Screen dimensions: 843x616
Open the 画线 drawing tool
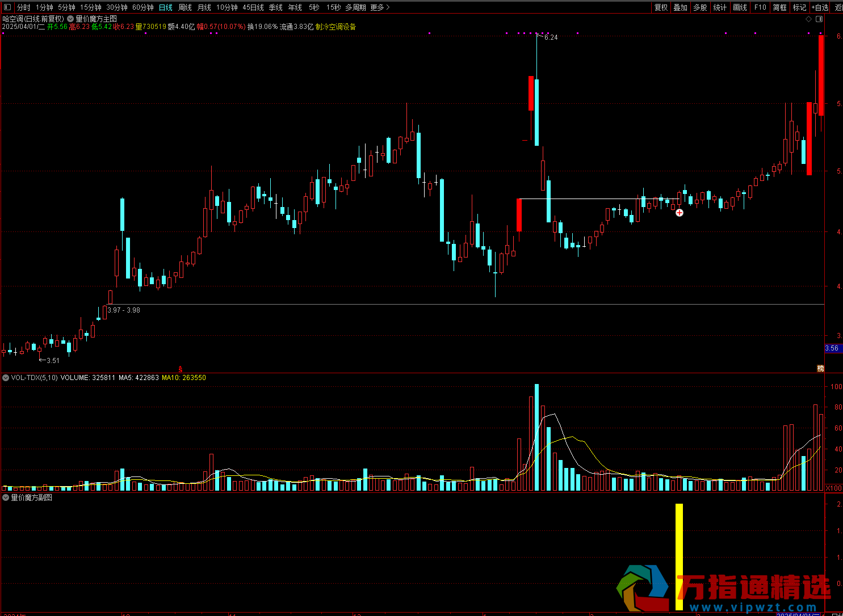740,7
